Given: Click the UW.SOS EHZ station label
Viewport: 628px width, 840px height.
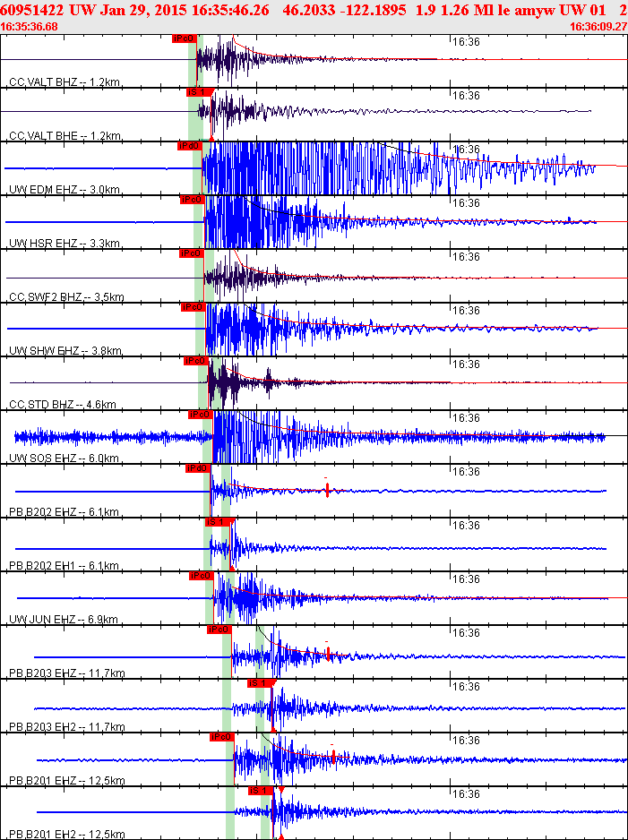Looking at the screenshot, I should pyautogui.click(x=64, y=459).
